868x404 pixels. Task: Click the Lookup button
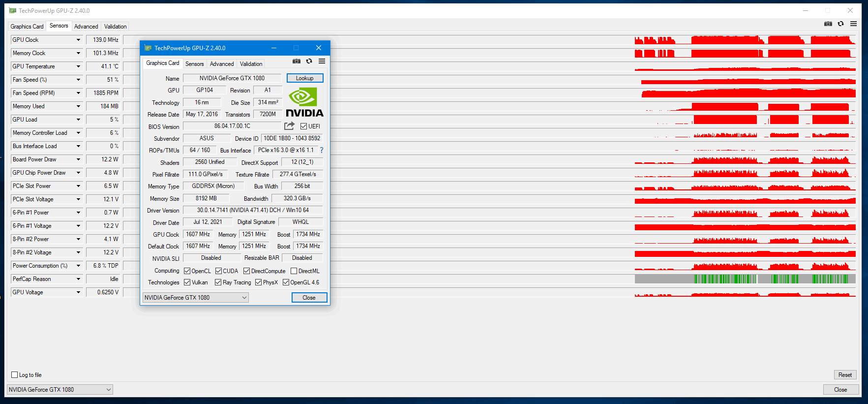tap(305, 78)
